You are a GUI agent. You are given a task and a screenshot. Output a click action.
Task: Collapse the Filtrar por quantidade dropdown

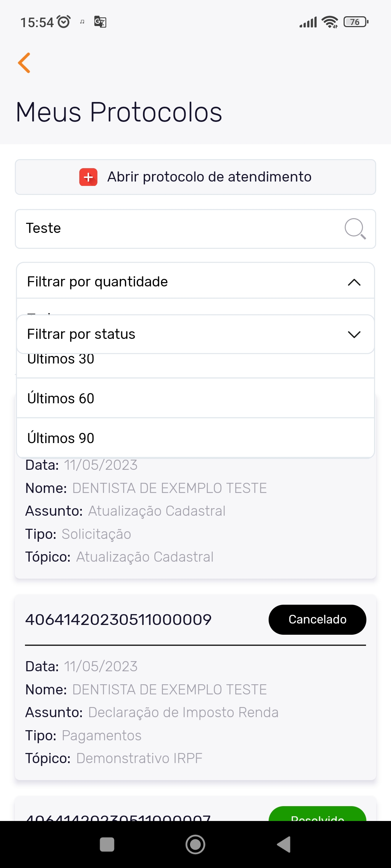tap(354, 282)
